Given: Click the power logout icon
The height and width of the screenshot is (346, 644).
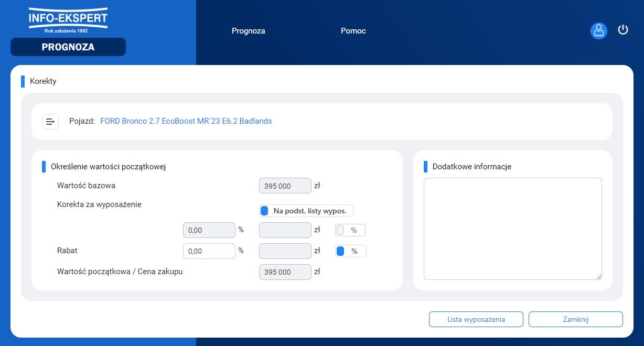Looking at the screenshot, I should (623, 30).
